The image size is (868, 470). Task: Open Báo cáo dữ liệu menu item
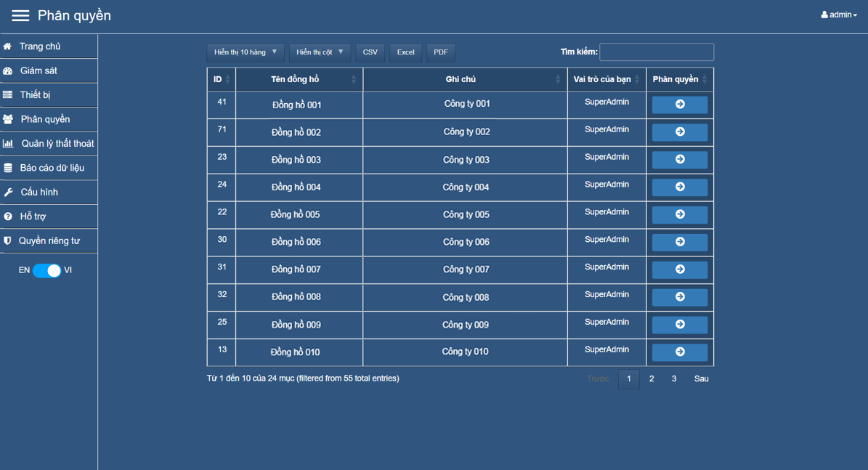pos(52,168)
